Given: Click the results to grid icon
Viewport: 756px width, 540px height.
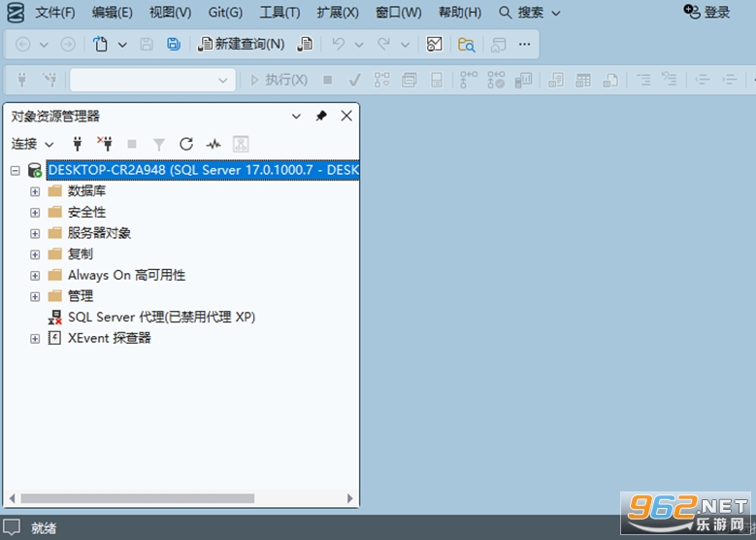Looking at the screenshot, I should click(x=583, y=80).
